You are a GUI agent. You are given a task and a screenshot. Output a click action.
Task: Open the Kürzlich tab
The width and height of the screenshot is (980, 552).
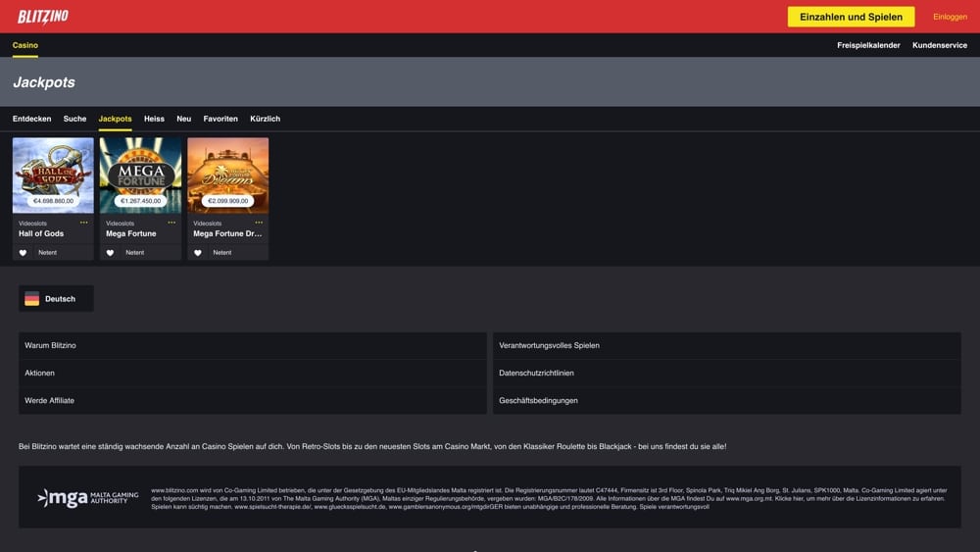(265, 119)
